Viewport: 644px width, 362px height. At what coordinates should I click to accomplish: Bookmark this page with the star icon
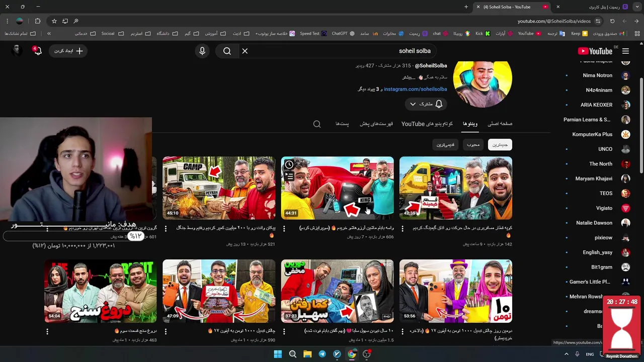[x=54, y=21]
